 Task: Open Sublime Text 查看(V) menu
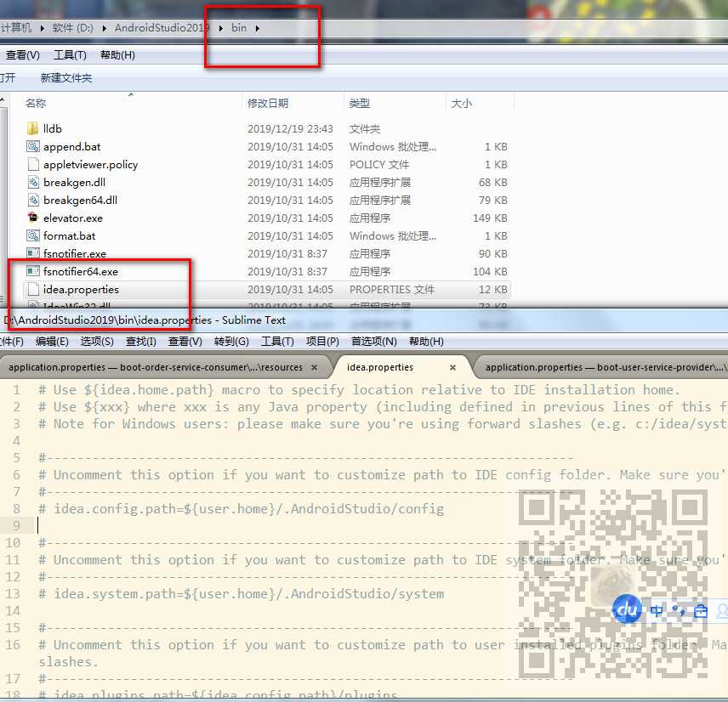pyautogui.click(x=185, y=342)
